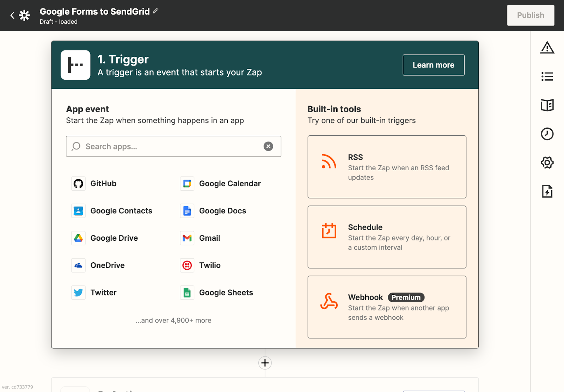Open the warning triangle issues panel

tap(547, 48)
